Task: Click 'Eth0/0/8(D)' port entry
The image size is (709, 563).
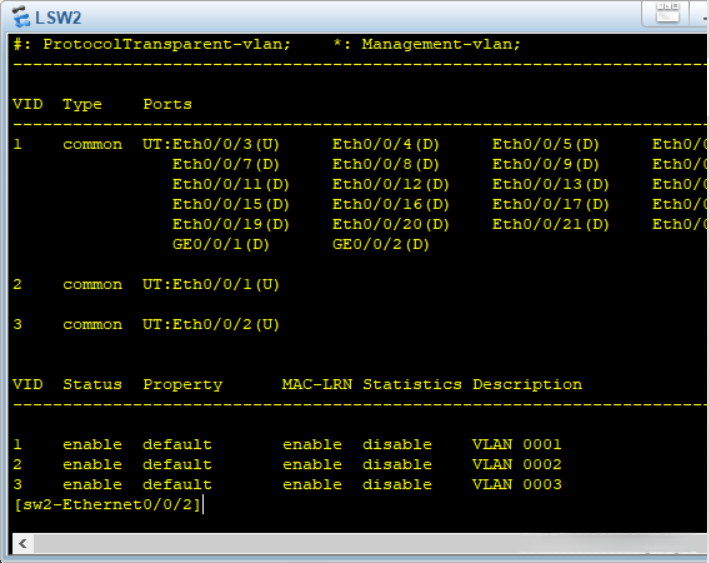Action: [386, 165]
